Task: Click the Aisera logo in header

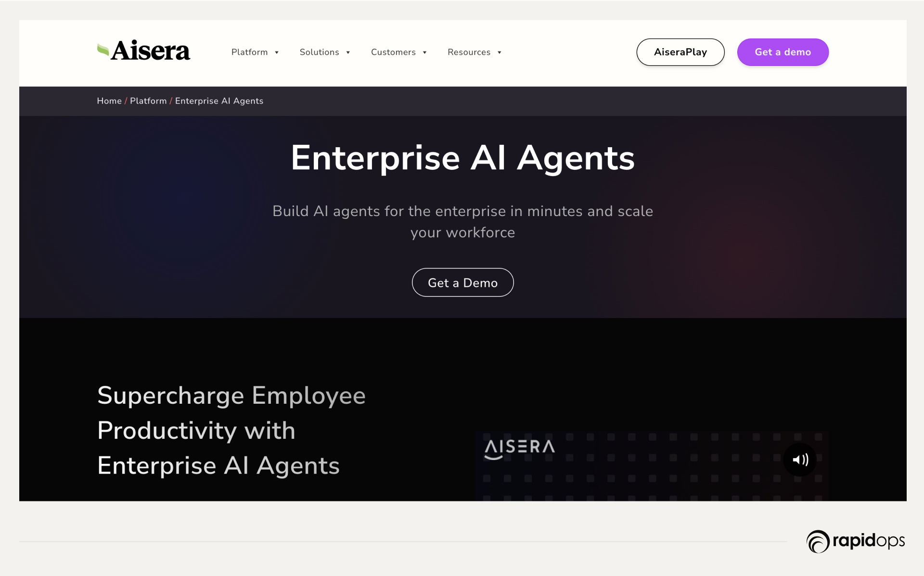Action: pos(143,51)
